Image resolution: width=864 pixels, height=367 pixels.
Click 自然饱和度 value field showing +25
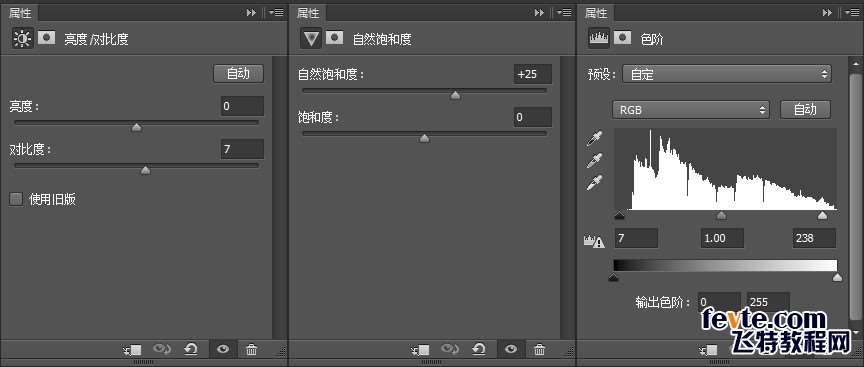(x=532, y=74)
